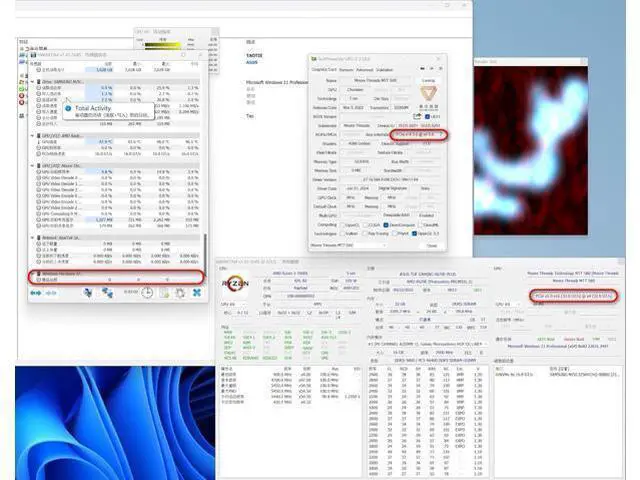Click the Lookup button in GPU-Z
Image resolution: width=640 pixels, height=480 pixels.
[x=429, y=80]
